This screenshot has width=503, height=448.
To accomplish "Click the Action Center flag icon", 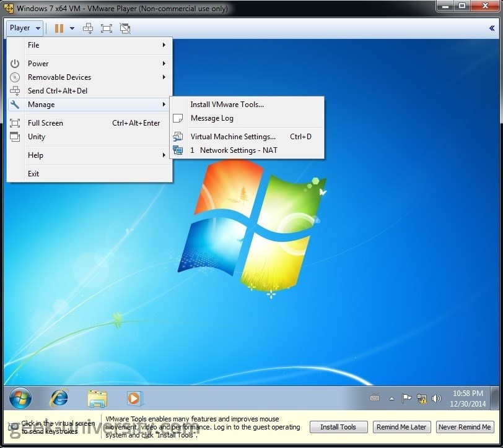I will [406, 398].
